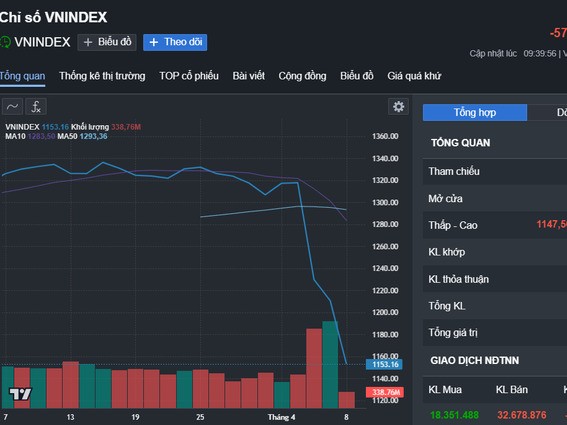Click the TradingView logo on chart

click(x=20, y=393)
